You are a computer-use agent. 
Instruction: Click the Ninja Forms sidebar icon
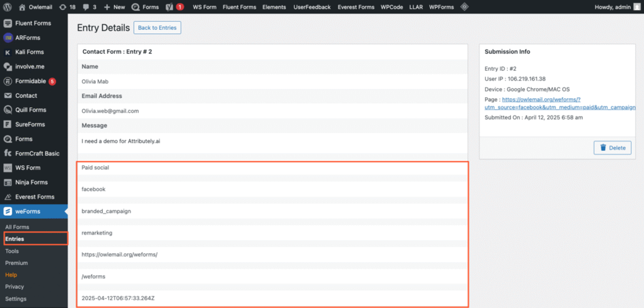pos(8,183)
